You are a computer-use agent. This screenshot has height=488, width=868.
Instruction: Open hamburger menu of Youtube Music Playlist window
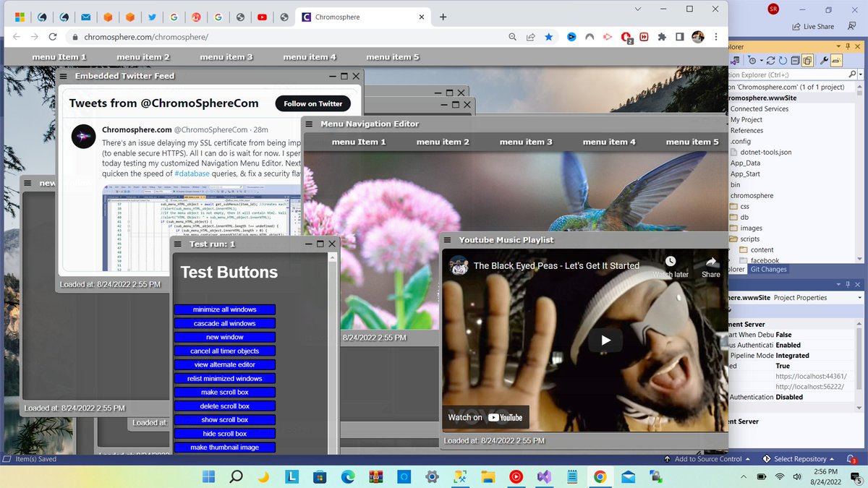point(447,240)
